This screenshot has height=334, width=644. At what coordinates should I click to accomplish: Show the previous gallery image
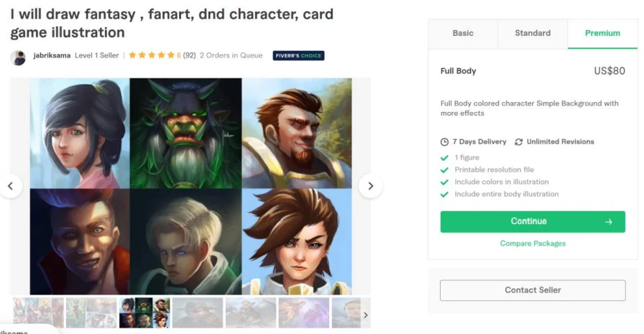(x=11, y=186)
